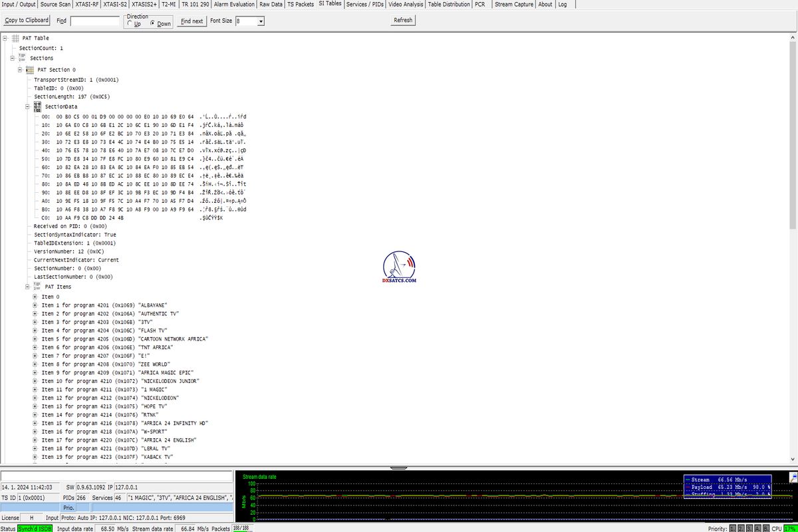Open the TR 101 290 tab
Image resolution: width=798 pixels, height=532 pixels.
pyautogui.click(x=195, y=4)
